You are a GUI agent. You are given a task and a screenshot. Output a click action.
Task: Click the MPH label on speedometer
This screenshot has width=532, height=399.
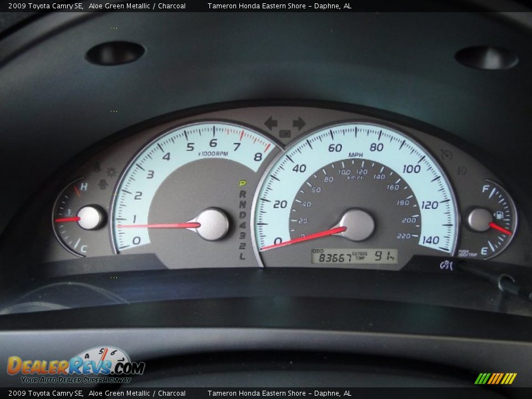click(356, 155)
